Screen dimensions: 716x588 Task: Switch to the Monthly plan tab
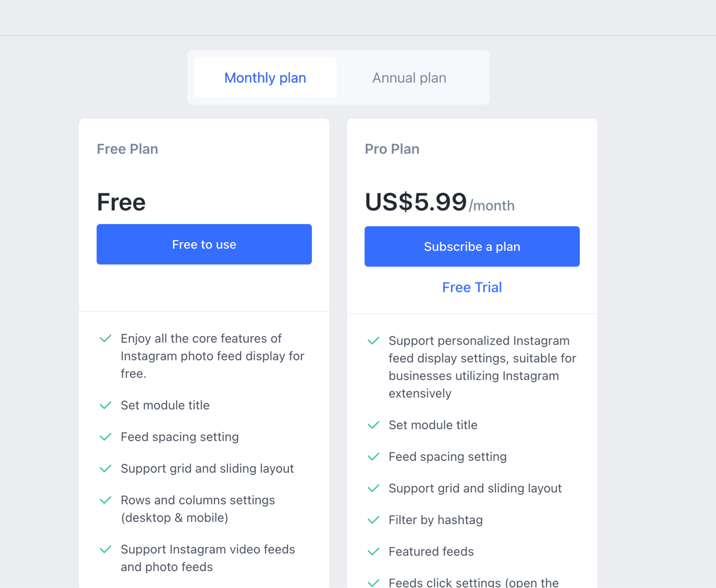265,78
